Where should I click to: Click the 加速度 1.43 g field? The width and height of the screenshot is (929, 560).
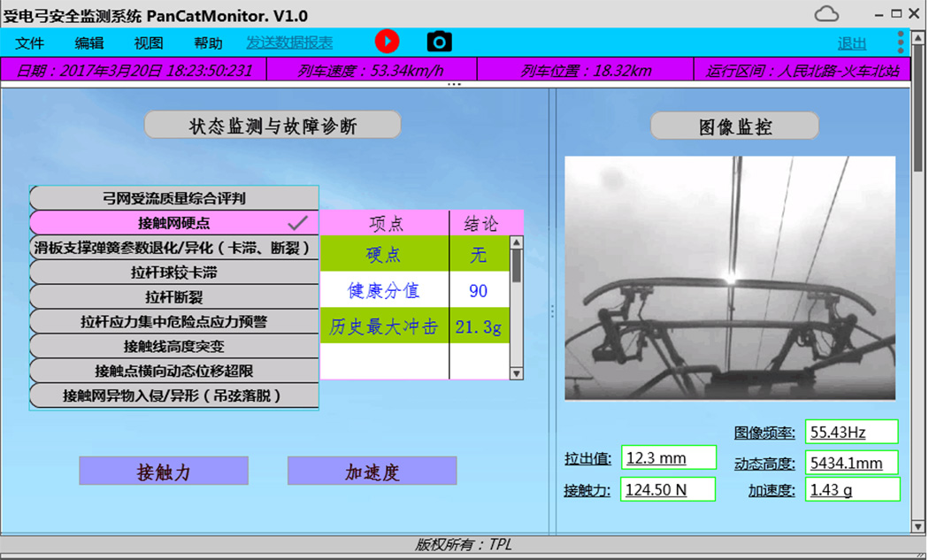tap(853, 489)
